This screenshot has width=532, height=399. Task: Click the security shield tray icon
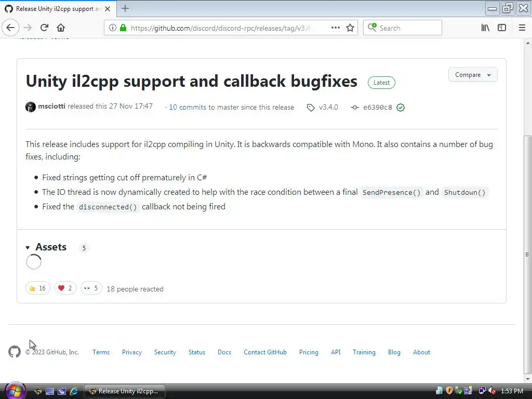click(449, 391)
